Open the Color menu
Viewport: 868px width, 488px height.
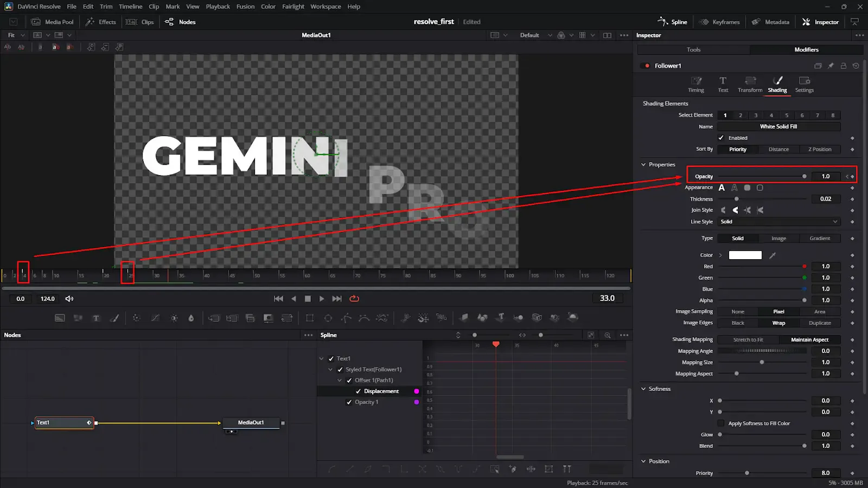point(268,7)
